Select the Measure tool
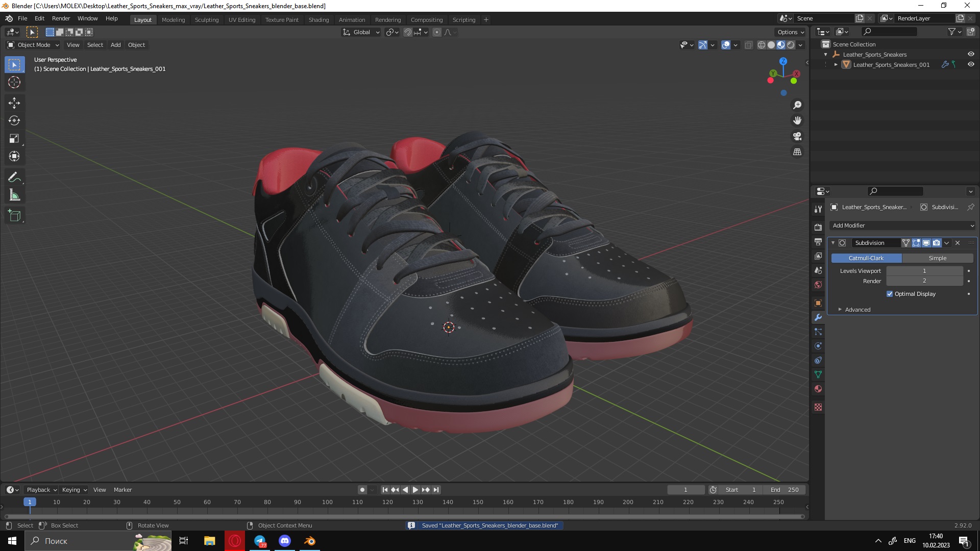The height and width of the screenshot is (551, 980). pyautogui.click(x=14, y=195)
